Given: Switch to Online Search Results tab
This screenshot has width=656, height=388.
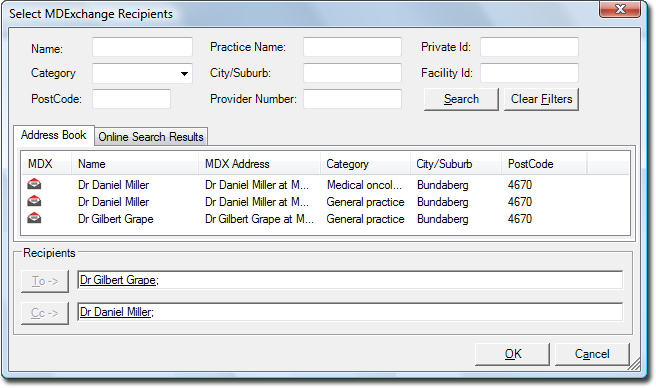Looking at the screenshot, I should tap(151, 137).
